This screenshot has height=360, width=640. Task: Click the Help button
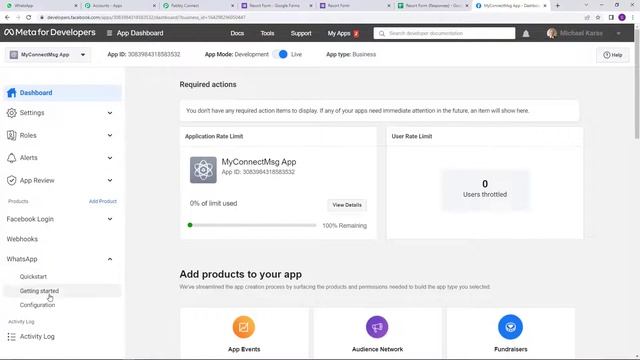click(613, 55)
